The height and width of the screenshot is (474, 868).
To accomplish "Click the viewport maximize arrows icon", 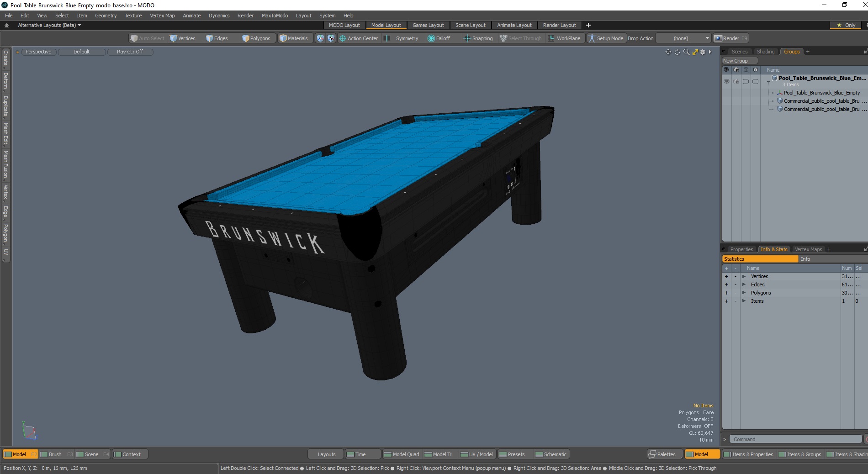I will (695, 52).
